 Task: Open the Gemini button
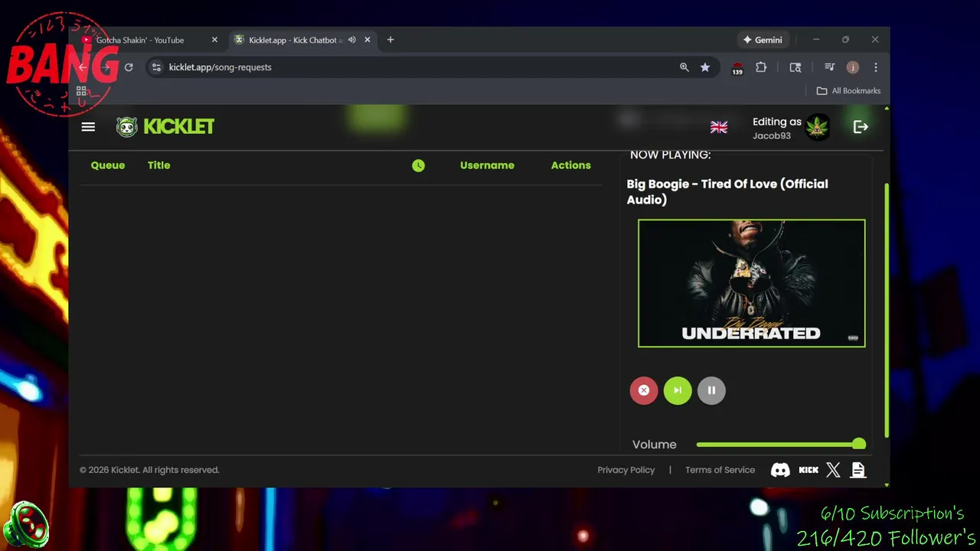763,40
